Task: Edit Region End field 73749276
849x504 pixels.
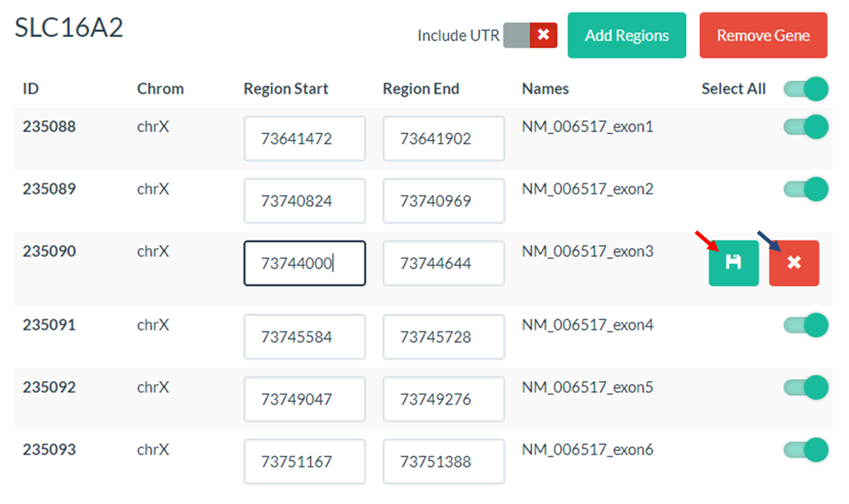Action: (x=444, y=399)
